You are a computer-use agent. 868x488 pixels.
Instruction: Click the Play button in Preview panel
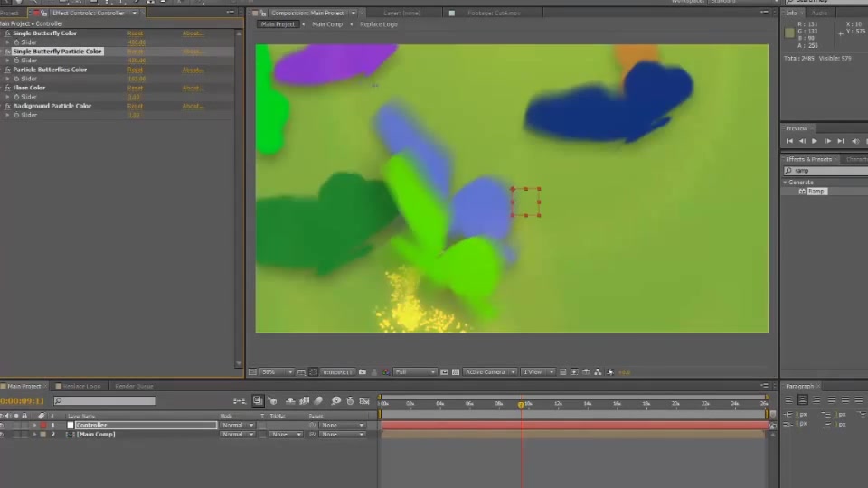click(x=815, y=141)
